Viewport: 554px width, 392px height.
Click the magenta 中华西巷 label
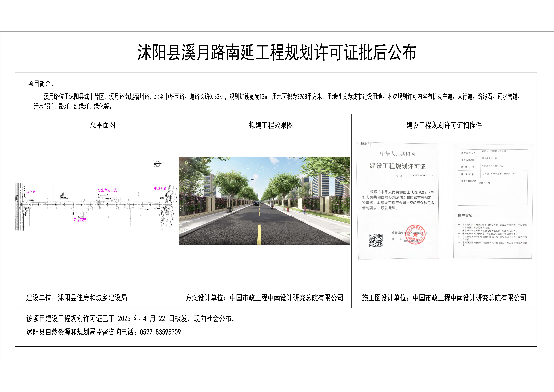(x=160, y=189)
